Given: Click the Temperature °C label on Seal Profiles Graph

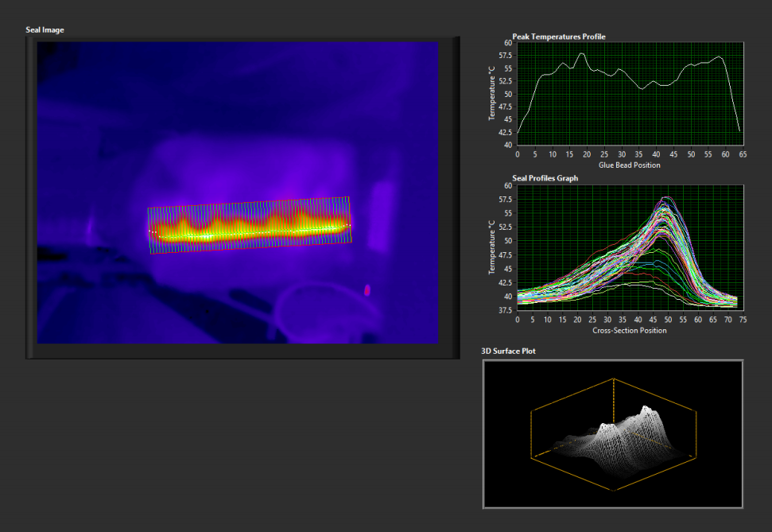Looking at the screenshot, I should click(492, 248).
